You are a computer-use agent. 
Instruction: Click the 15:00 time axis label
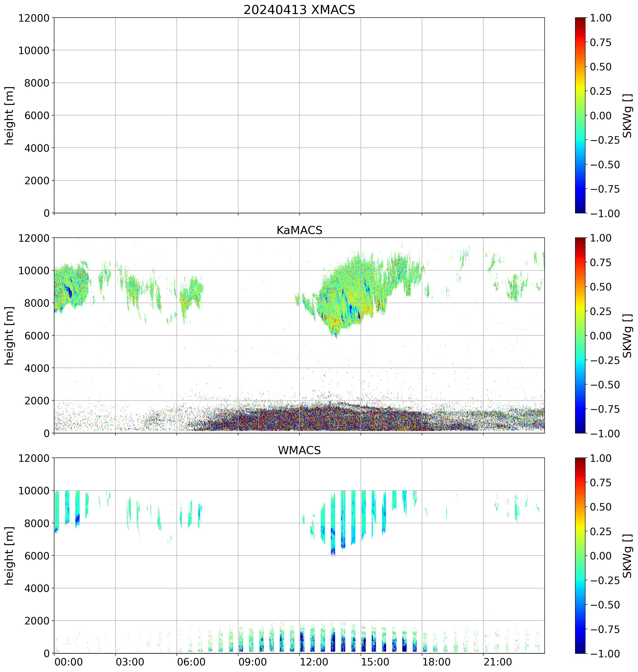[x=375, y=662]
